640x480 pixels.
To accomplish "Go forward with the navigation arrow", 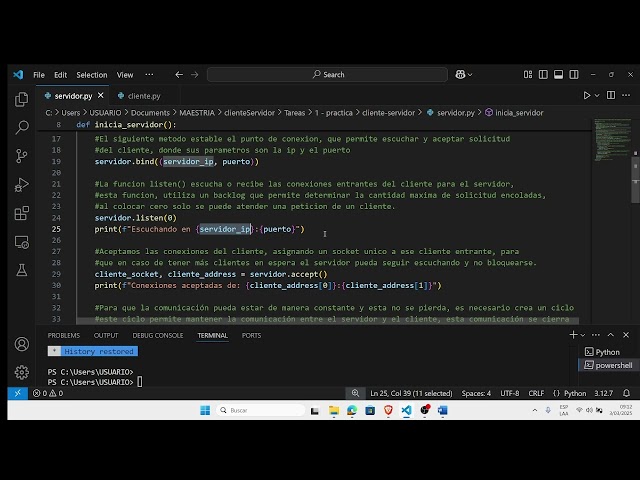I will click(x=194, y=75).
